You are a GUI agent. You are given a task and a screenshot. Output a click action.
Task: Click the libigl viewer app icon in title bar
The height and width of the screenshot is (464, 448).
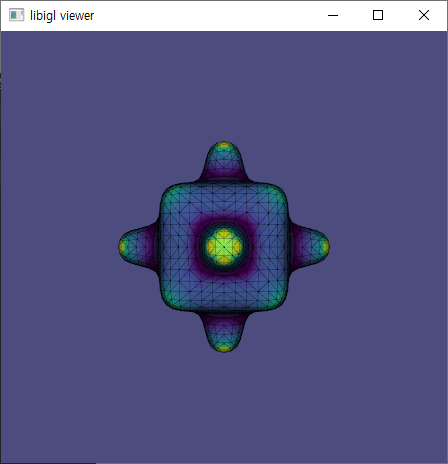click(16, 15)
